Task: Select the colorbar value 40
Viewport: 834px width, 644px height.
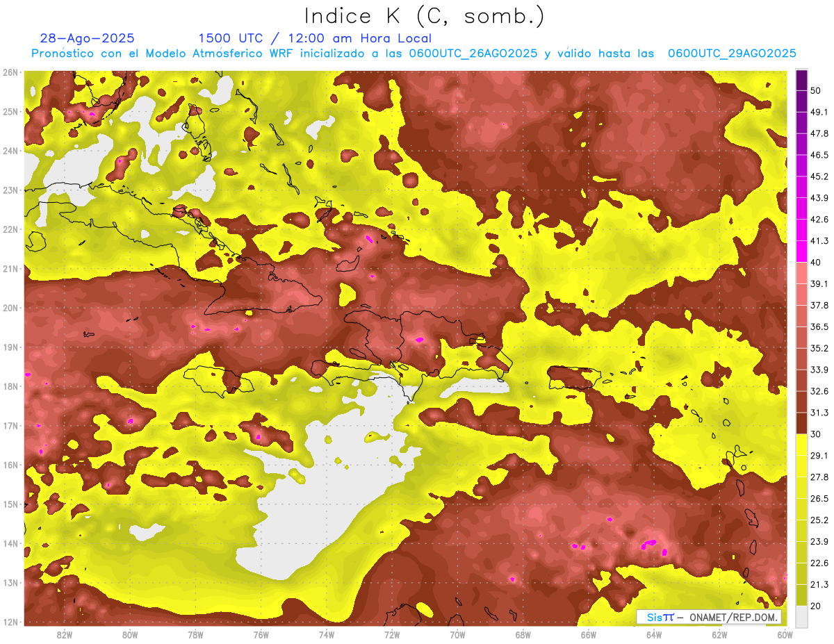Action: (817, 263)
